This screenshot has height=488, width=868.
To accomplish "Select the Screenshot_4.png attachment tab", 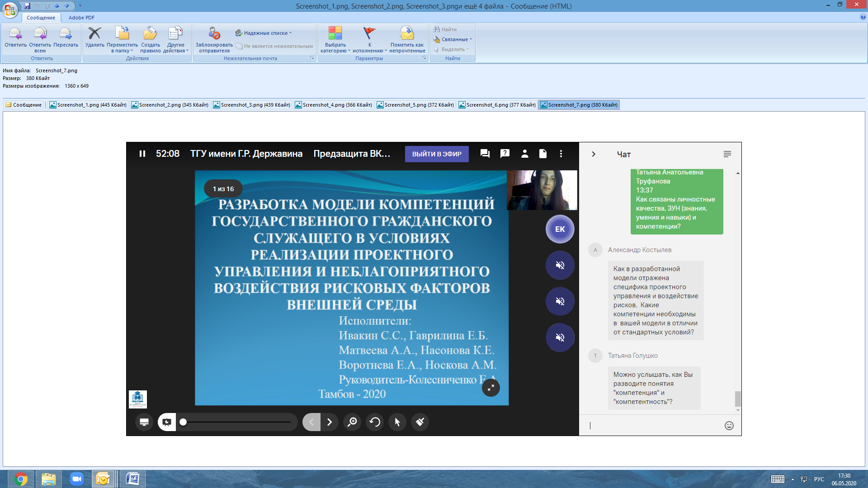I will 334,105.
